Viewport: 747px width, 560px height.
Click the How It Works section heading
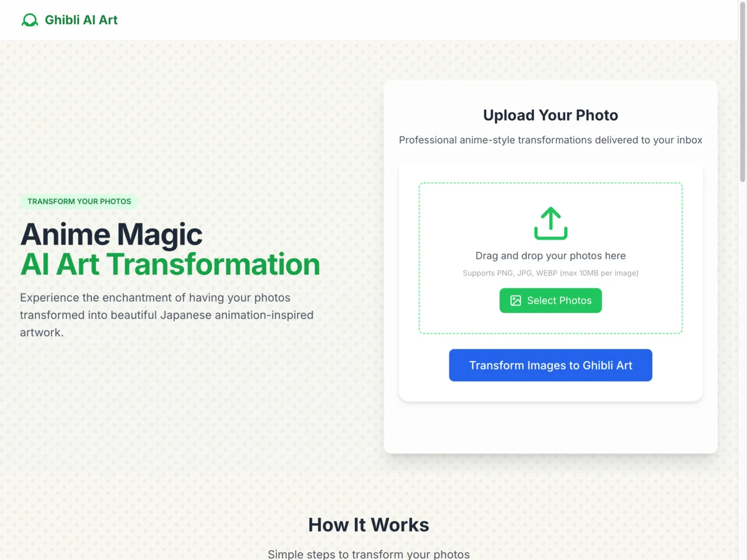[x=369, y=525]
